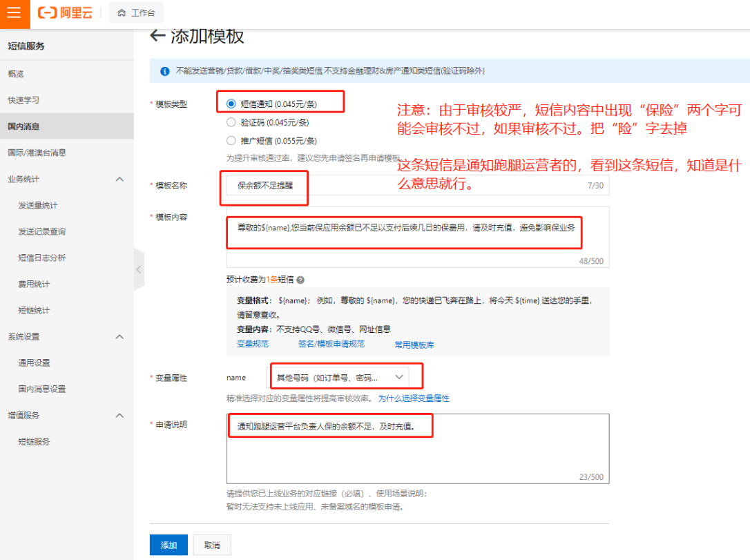The image size is (750, 560).
Task: Collapse the sidebar with the side handle
Action: pos(138,269)
